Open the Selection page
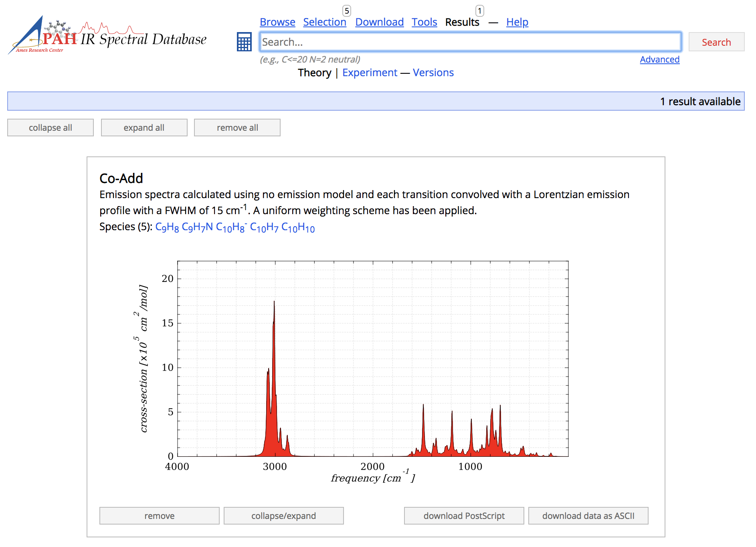 [x=324, y=22]
